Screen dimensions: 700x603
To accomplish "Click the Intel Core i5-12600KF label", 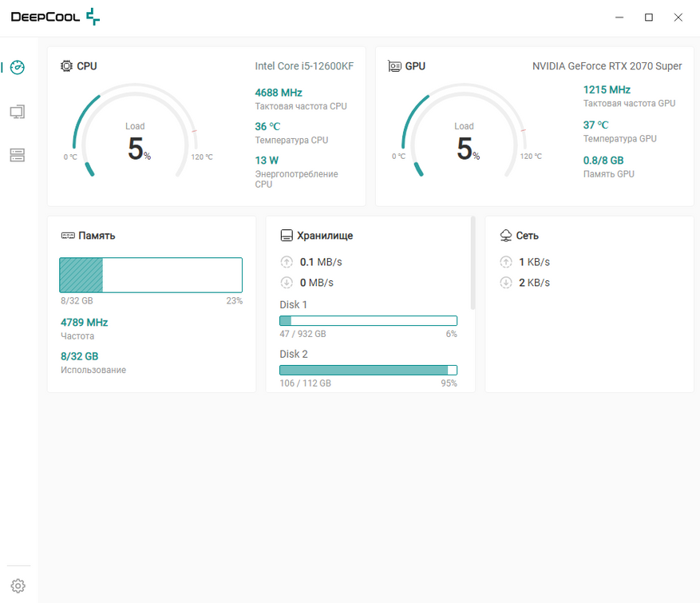I will 304,66.
